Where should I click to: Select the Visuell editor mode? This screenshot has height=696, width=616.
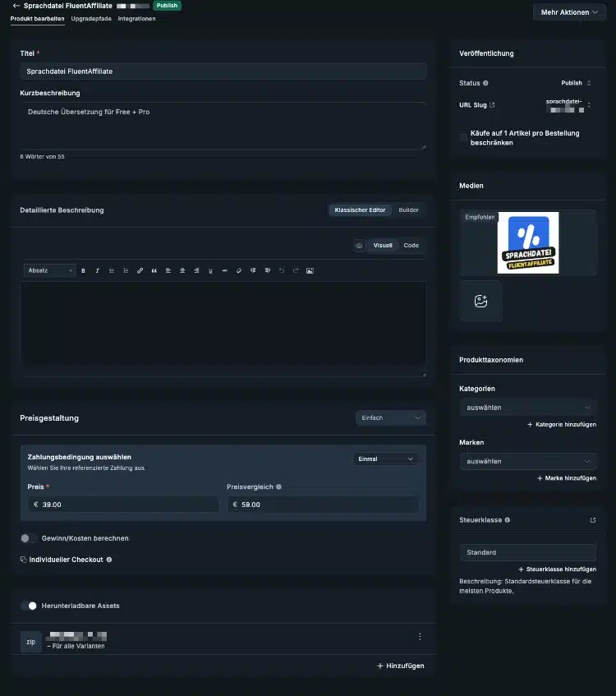coord(383,246)
